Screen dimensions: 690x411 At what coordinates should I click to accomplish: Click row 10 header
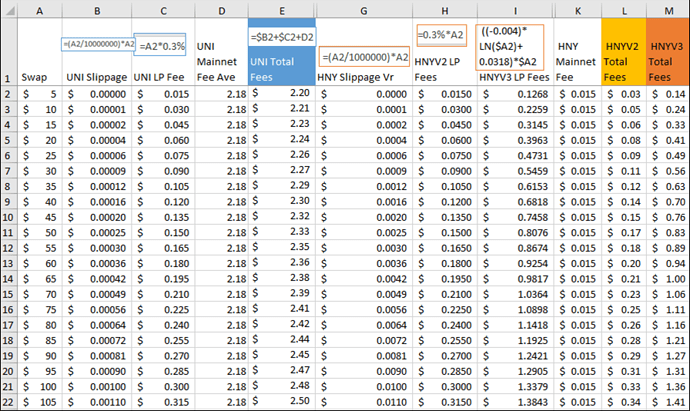[7, 217]
